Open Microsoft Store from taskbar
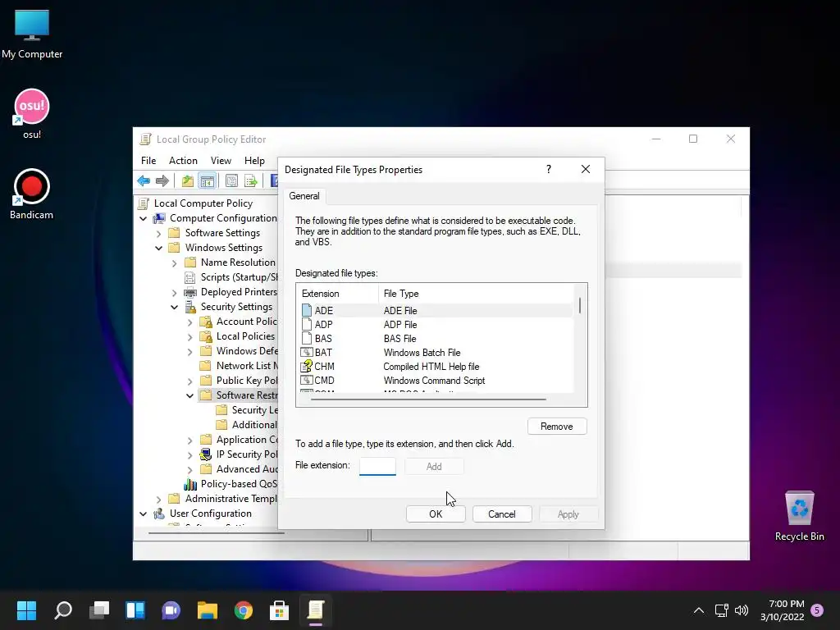The image size is (840, 630). click(279, 610)
